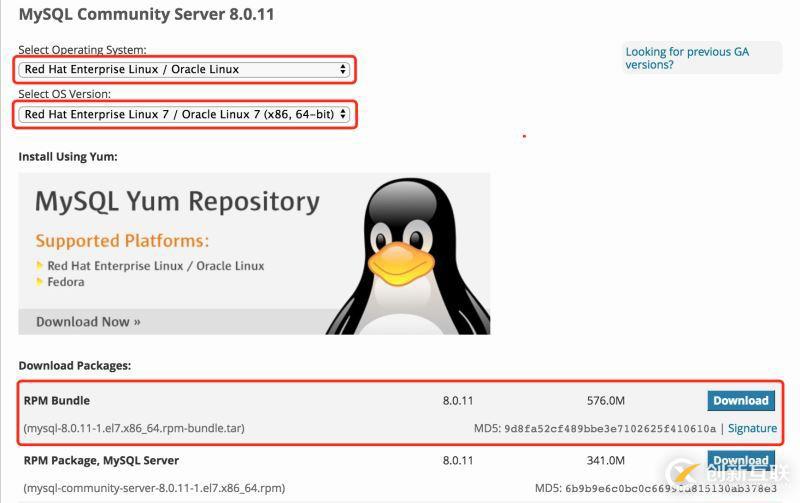Click Fedora in Supported Platforms list
This screenshot has height=503, width=800.
click(x=66, y=282)
